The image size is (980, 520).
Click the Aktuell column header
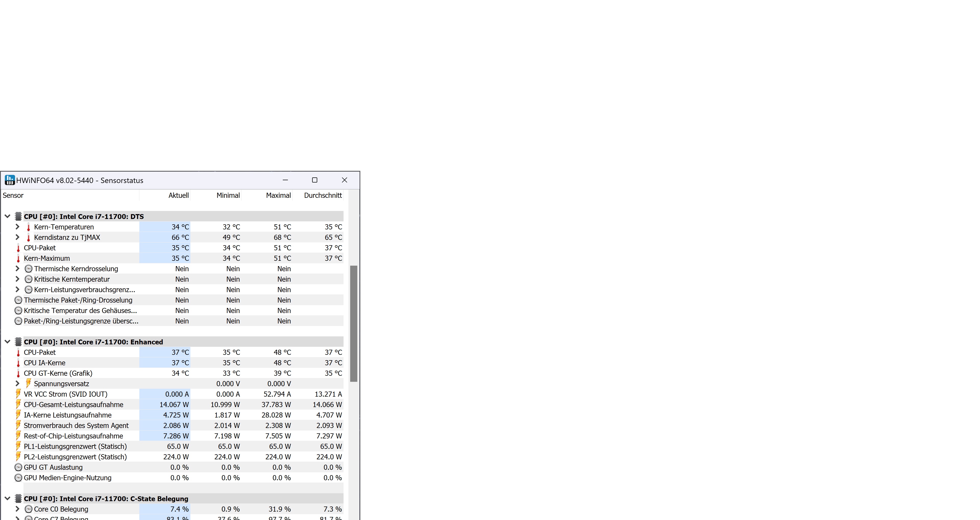click(x=178, y=195)
